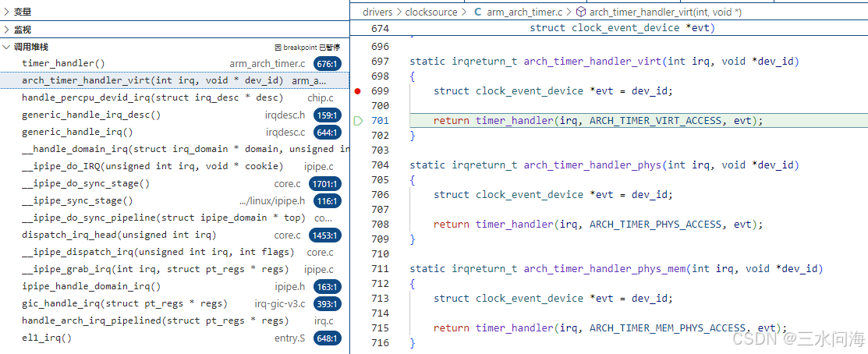The image size is (868, 354).
Task: Click ARCH_TIMER_MEM_PHYS_ACCESS in line 715
Action: [668, 328]
